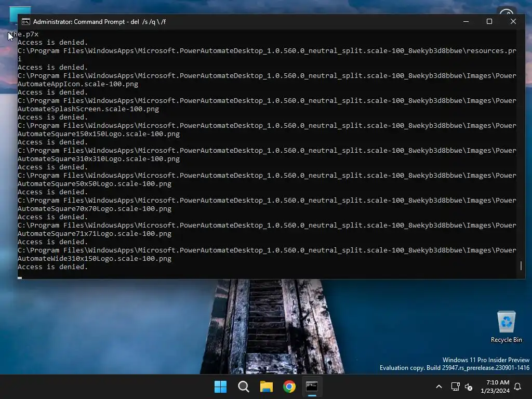Click Command Prompt taskbar icon
Image resolution: width=532 pixels, height=399 pixels.
click(x=312, y=387)
